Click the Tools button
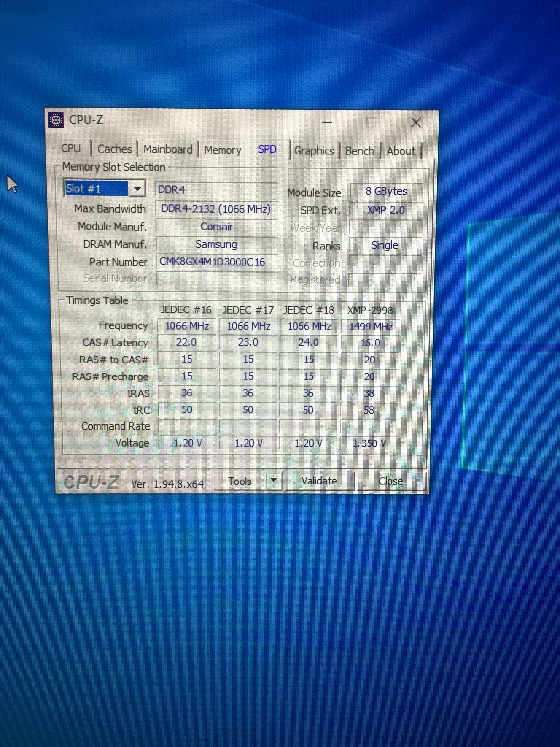This screenshot has width=560, height=747. [x=240, y=481]
